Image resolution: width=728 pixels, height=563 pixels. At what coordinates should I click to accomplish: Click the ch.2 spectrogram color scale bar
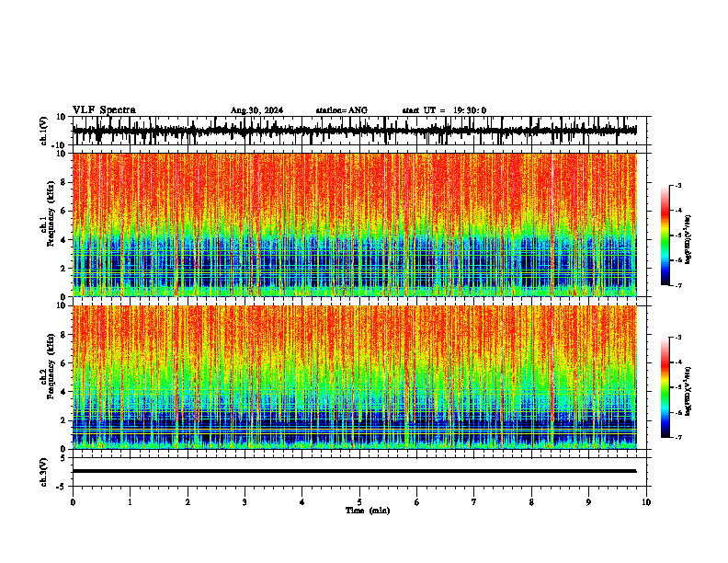665,387
